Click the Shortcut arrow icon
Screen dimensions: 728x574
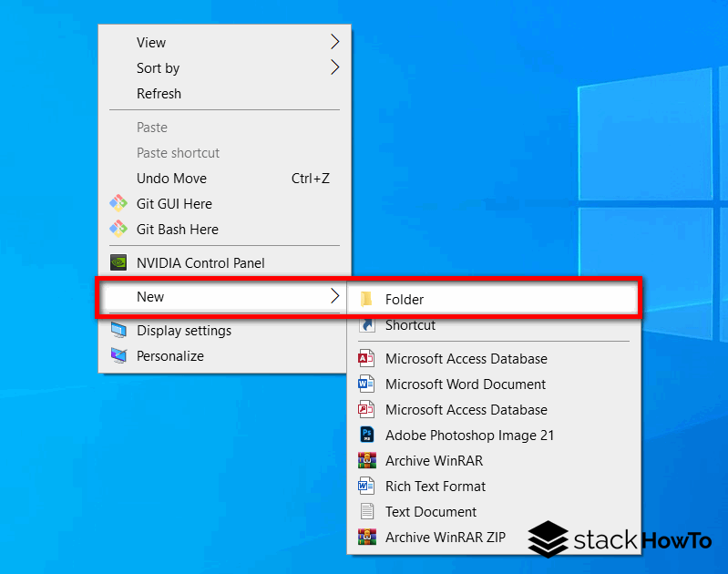tap(367, 324)
